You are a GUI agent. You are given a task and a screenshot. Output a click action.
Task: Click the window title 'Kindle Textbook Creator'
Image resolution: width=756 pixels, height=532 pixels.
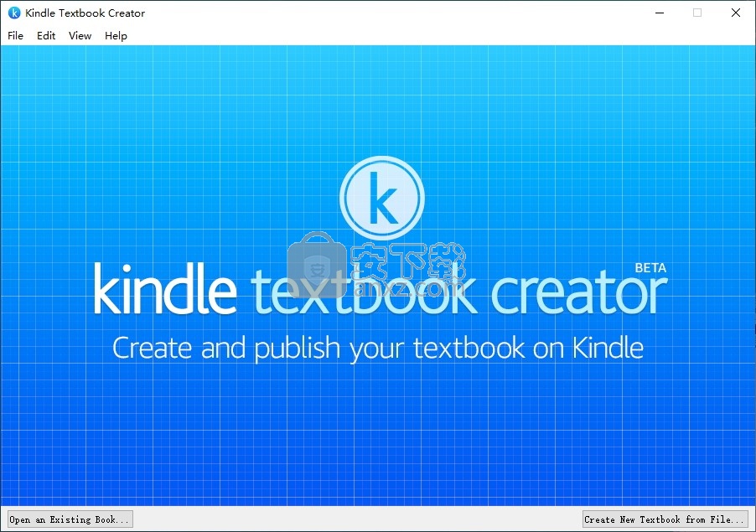coord(85,13)
